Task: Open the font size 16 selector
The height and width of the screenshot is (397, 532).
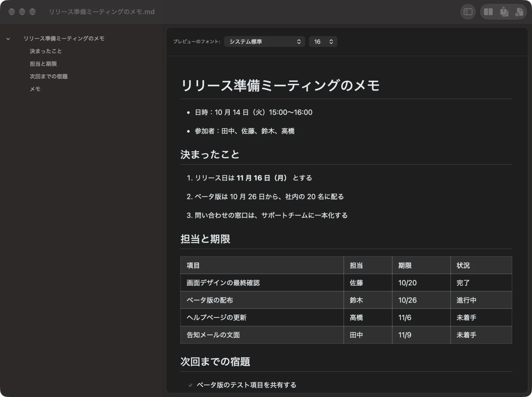Action: 323,42
